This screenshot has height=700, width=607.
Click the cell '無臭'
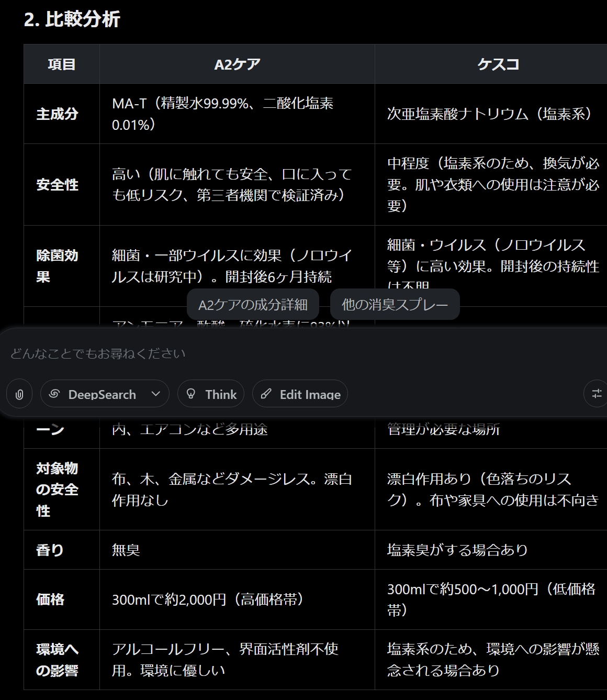[237, 550]
